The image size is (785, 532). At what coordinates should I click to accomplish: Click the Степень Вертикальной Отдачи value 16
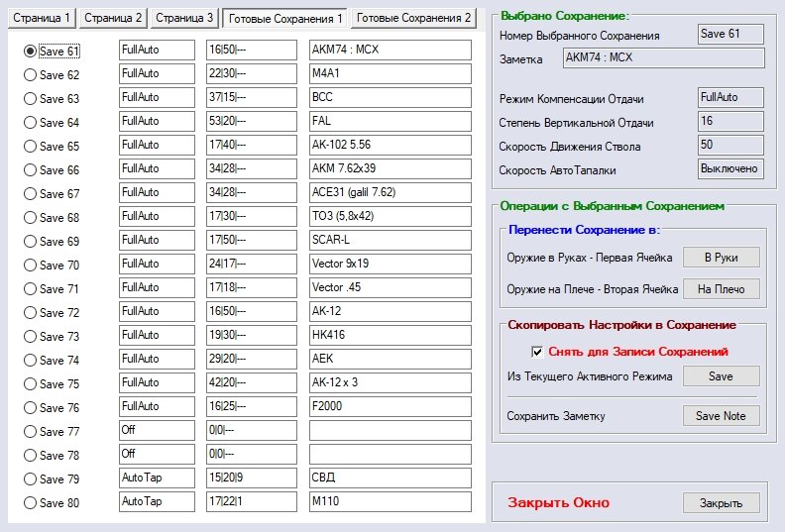(x=730, y=121)
